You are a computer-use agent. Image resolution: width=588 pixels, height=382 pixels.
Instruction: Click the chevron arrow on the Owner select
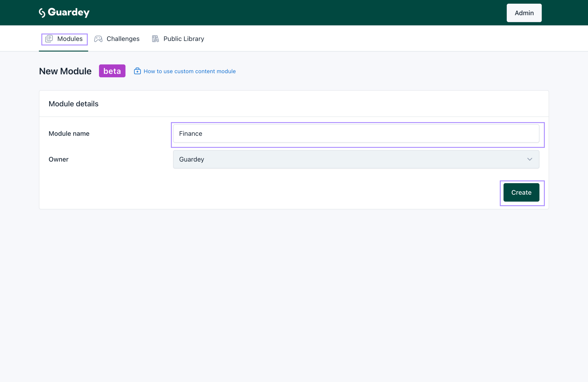coord(530,160)
